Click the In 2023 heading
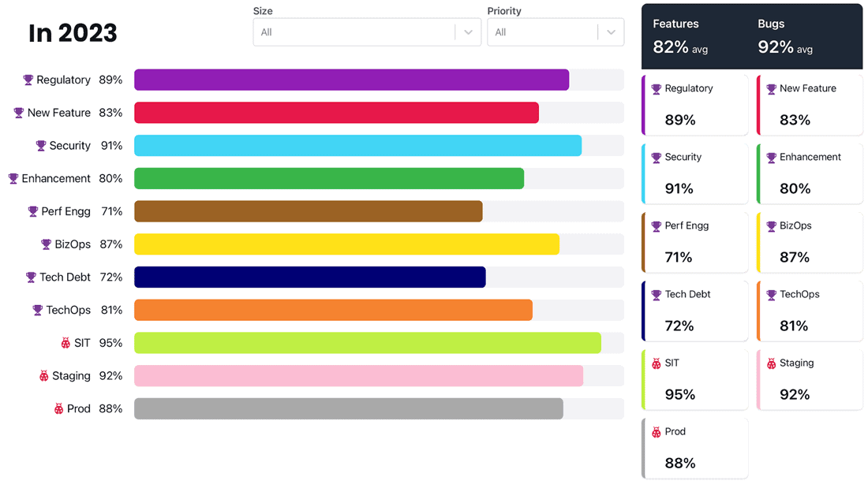This screenshot has width=868, height=488. coord(73,33)
